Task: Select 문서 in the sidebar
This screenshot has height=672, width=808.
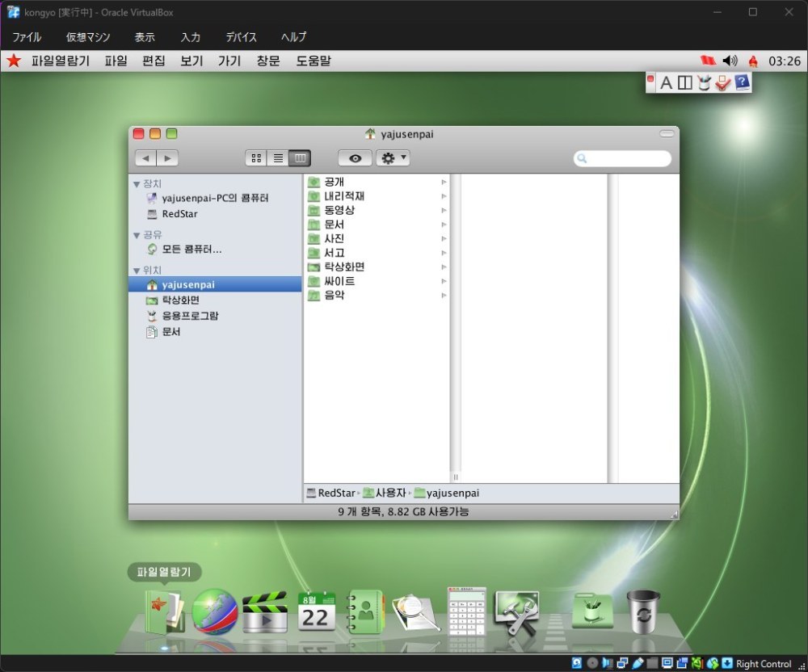Action: click(x=215, y=332)
